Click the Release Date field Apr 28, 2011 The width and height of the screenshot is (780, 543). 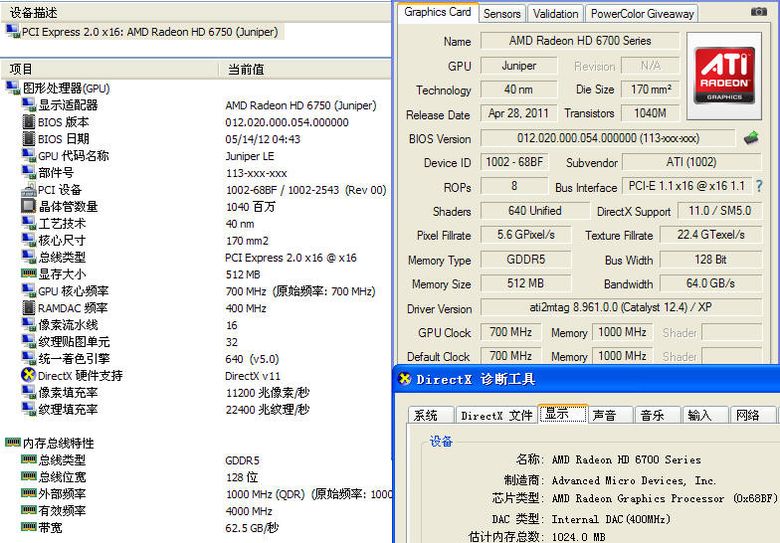click(518, 113)
